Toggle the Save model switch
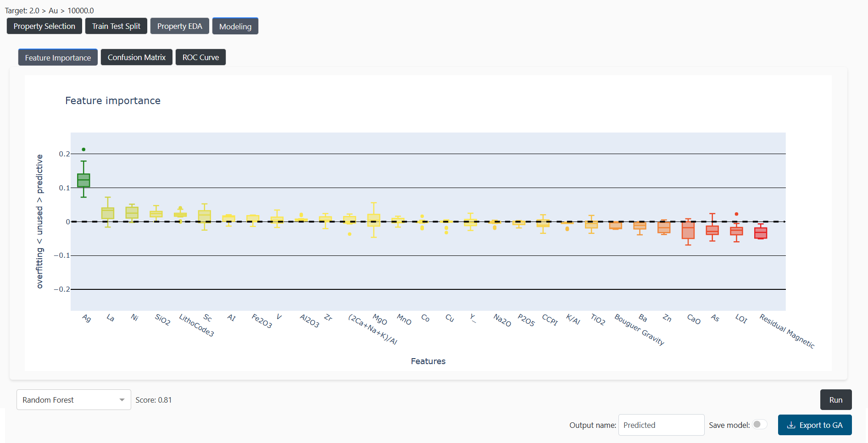This screenshot has height=443, width=868. (x=760, y=425)
